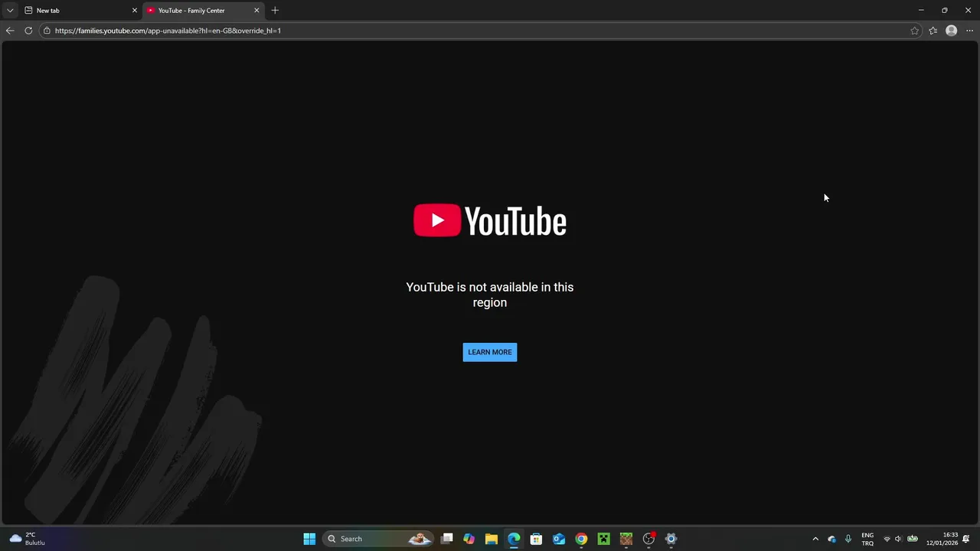This screenshot has width=980, height=551.
Task: Restore down the Edge window
Action: pos(944,10)
